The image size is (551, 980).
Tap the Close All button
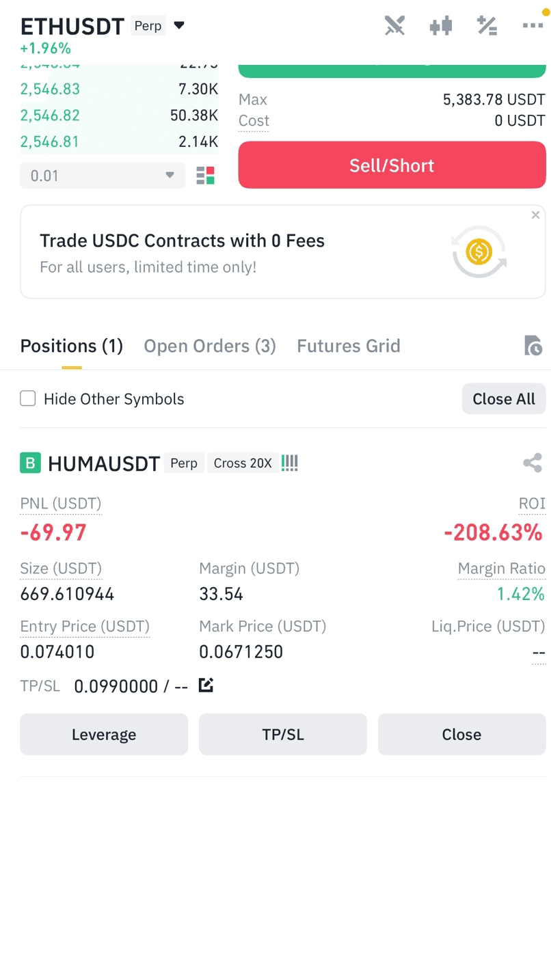point(504,398)
